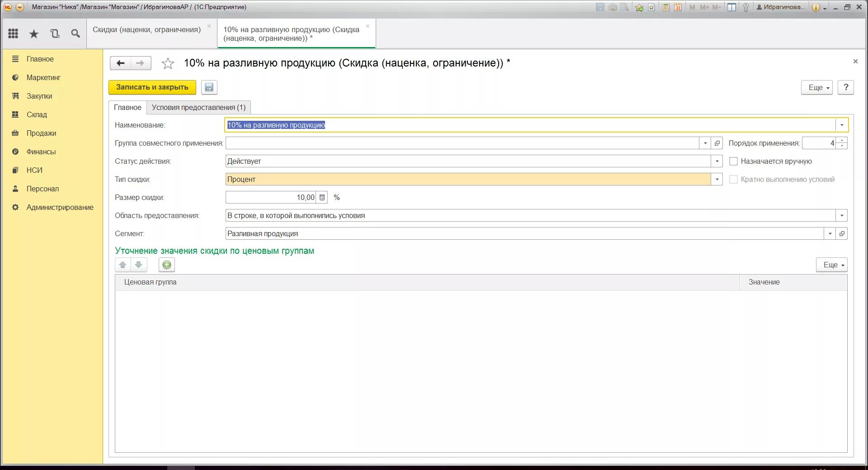
Task: Open the history icon in the tools panel
Action: 55,33
